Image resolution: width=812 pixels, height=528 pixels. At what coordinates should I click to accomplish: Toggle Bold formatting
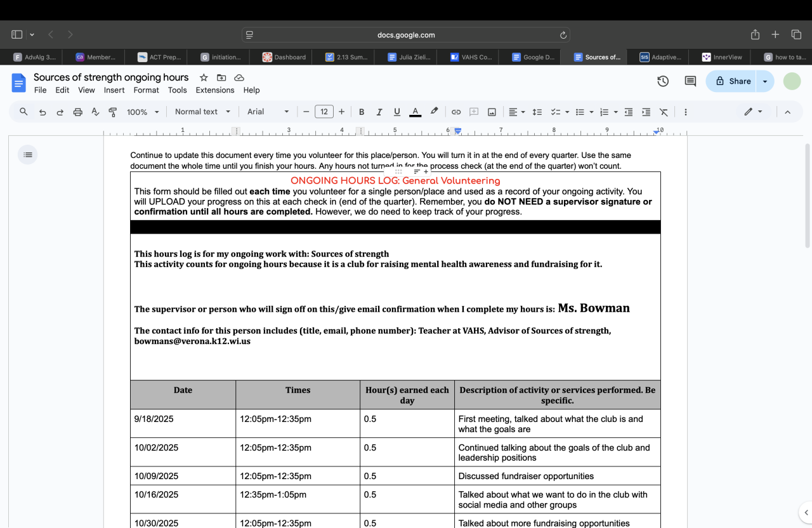tap(362, 112)
